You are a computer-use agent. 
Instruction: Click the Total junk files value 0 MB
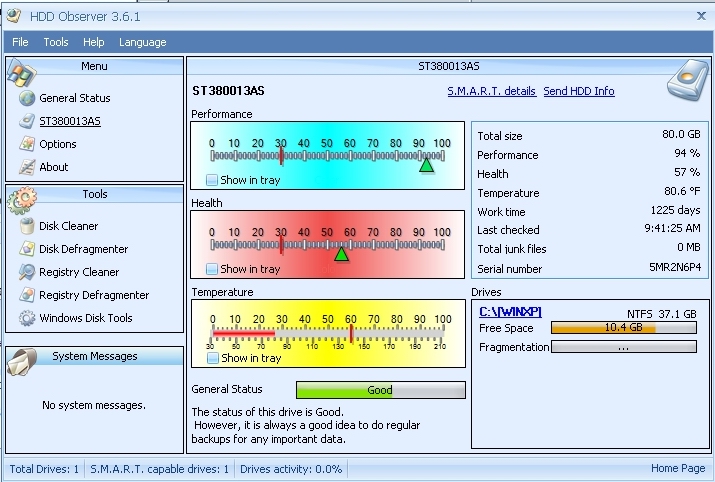coord(689,247)
